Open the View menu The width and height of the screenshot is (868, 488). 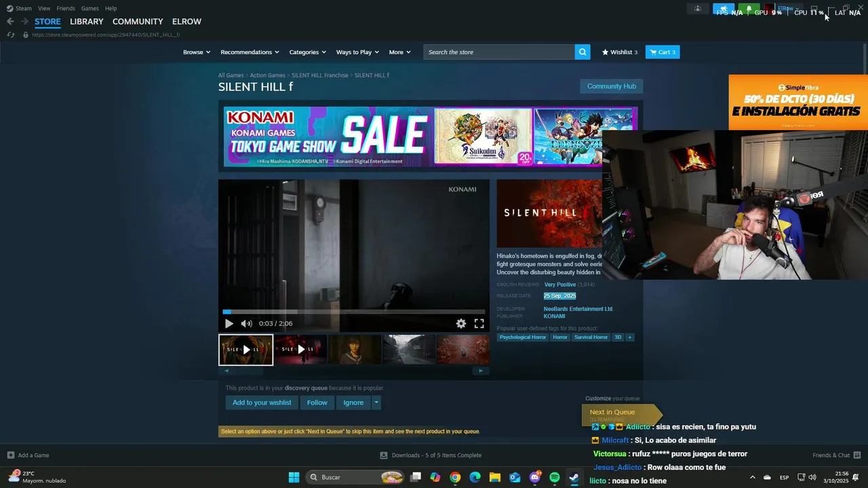click(44, 8)
